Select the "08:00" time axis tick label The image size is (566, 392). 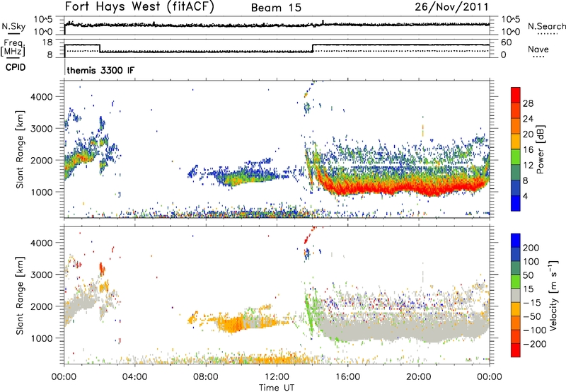pos(206,377)
